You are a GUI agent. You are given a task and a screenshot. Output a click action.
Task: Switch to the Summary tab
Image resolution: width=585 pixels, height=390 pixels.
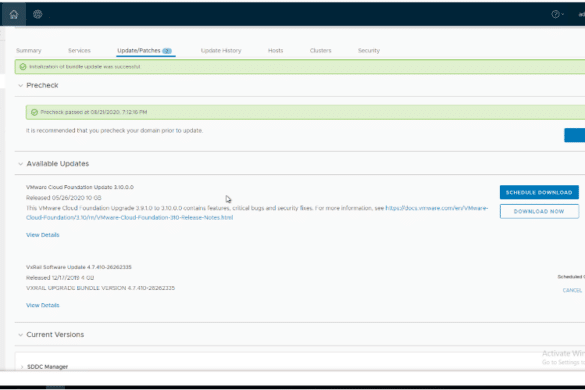[29, 50]
